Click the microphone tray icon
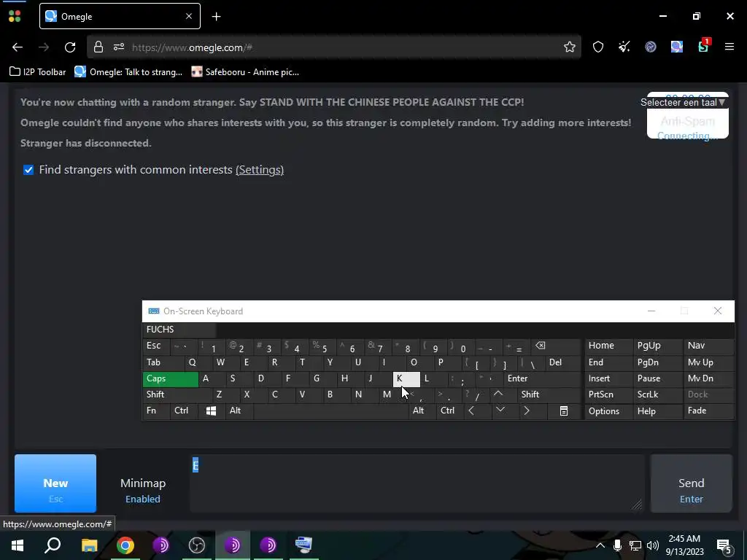Image resolution: width=747 pixels, height=560 pixels. pyautogui.click(x=617, y=545)
